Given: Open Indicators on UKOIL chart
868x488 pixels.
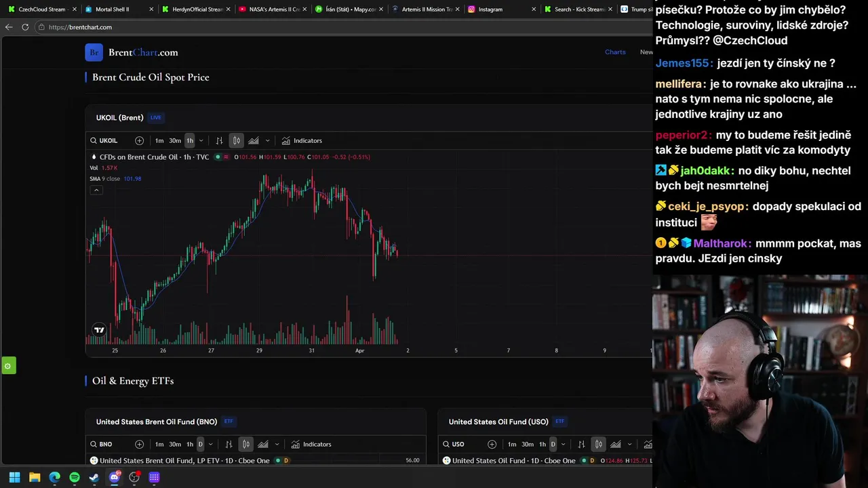Looking at the screenshot, I should [x=302, y=140].
